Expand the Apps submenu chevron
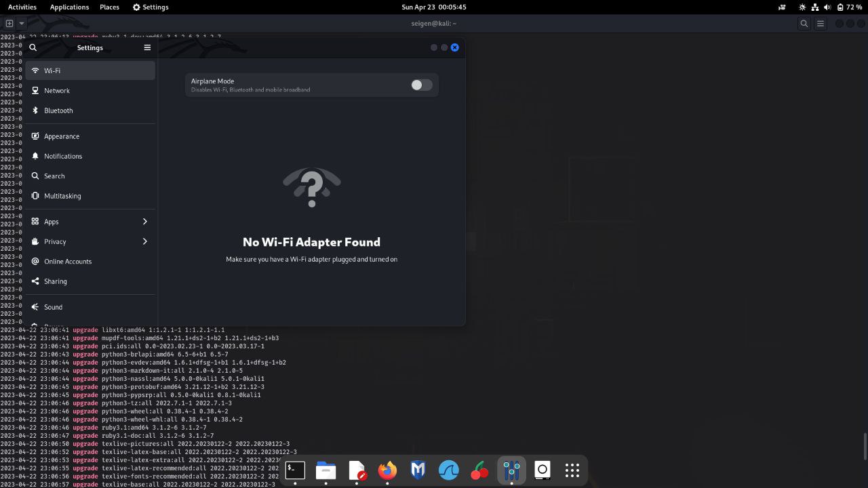This screenshot has height=488, width=868. (144, 222)
